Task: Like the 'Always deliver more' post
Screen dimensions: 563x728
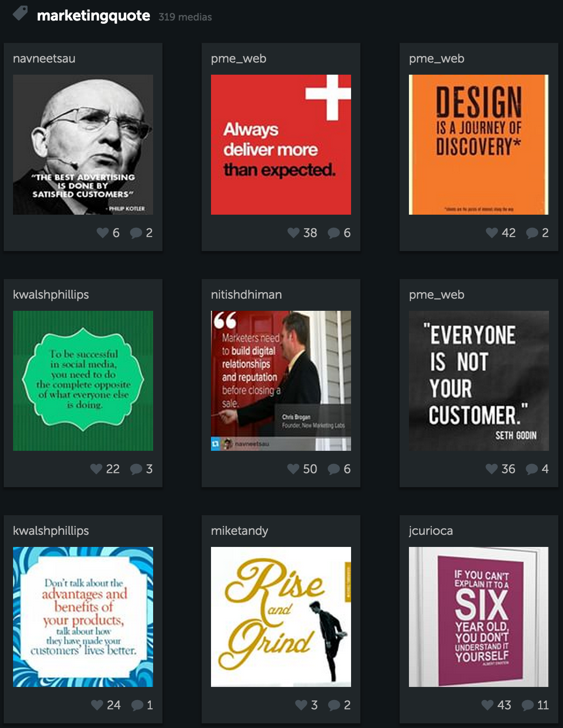Action: pos(294,232)
